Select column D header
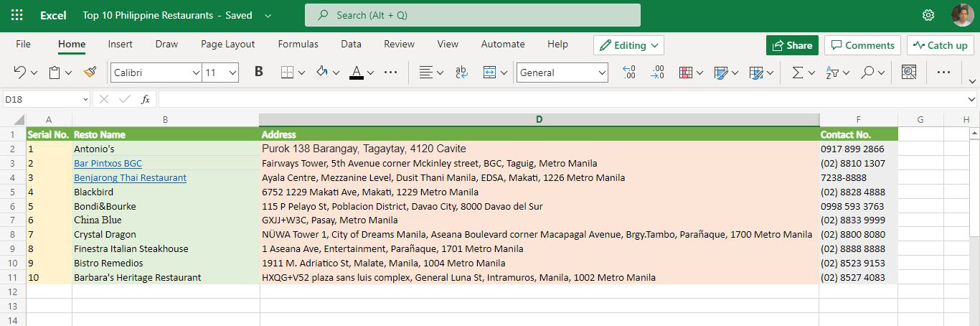 (x=539, y=119)
